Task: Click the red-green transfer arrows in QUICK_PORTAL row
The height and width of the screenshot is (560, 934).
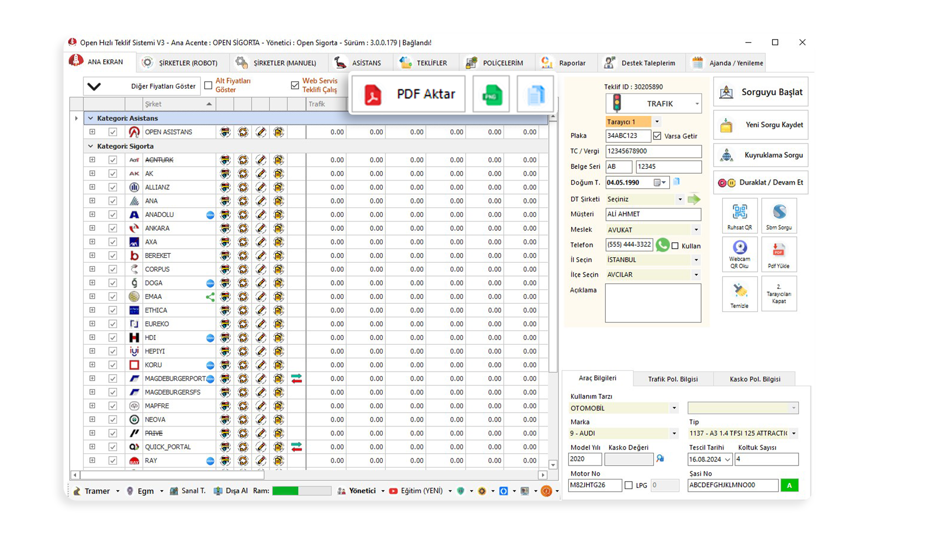Action: pyautogui.click(x=297, y=447)
